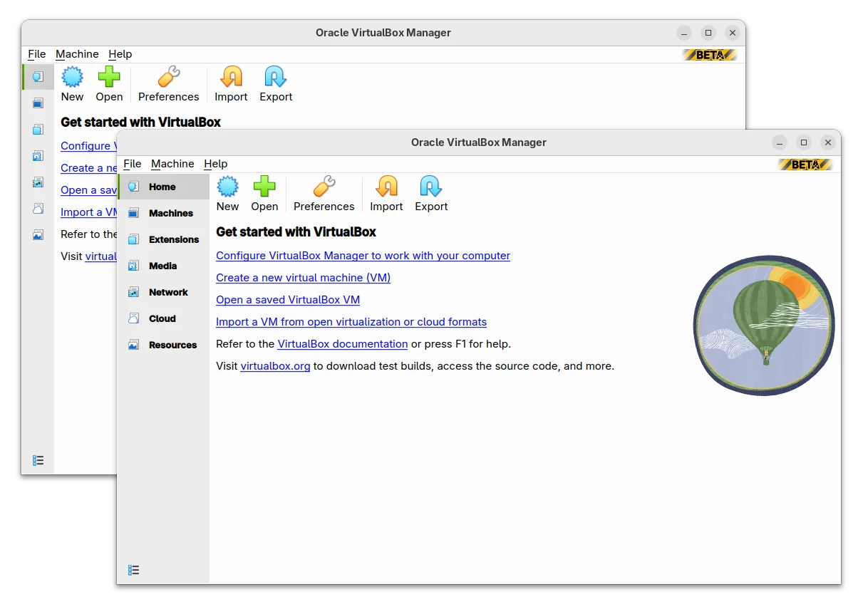Image resolution: width=868 pixels, height=614 pixels.
Task: Open File menu in back window
Action: 37,54
